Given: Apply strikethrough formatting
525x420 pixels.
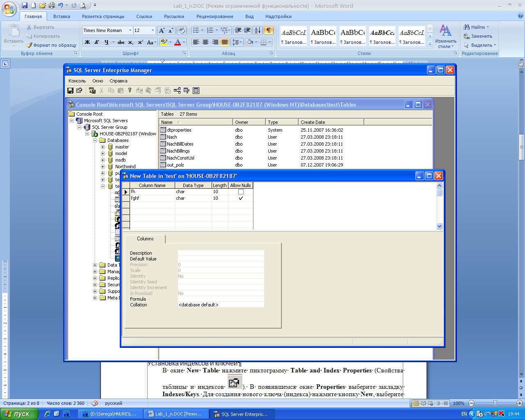Looking at the screenshot, I should pyautogui.click(x=121, y=42).
